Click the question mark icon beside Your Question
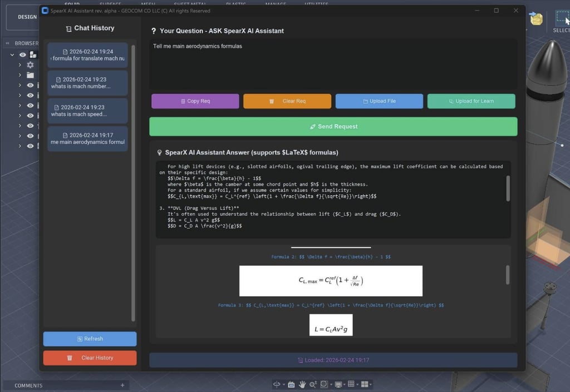This screenshot has width=570, height=392. pos(154,31)
